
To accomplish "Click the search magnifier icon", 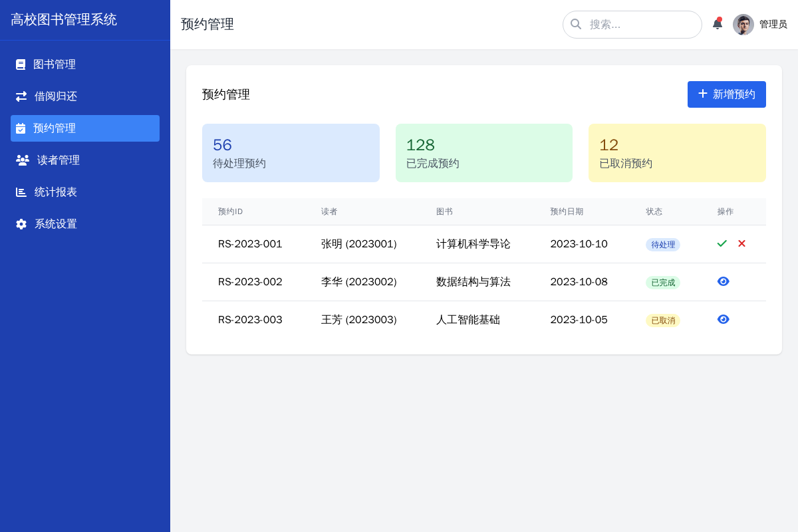I will (576, 24).
